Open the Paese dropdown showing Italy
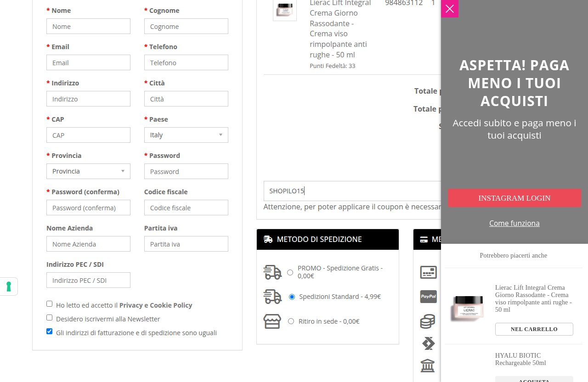The image size is (588, 382). pyautogui.click(x=186, y=135)
